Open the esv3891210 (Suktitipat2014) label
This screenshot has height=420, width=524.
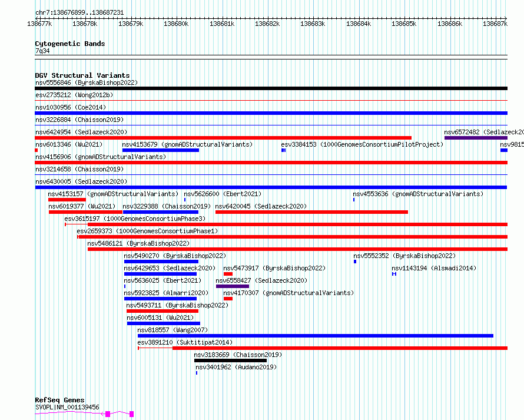click(185, 342)
